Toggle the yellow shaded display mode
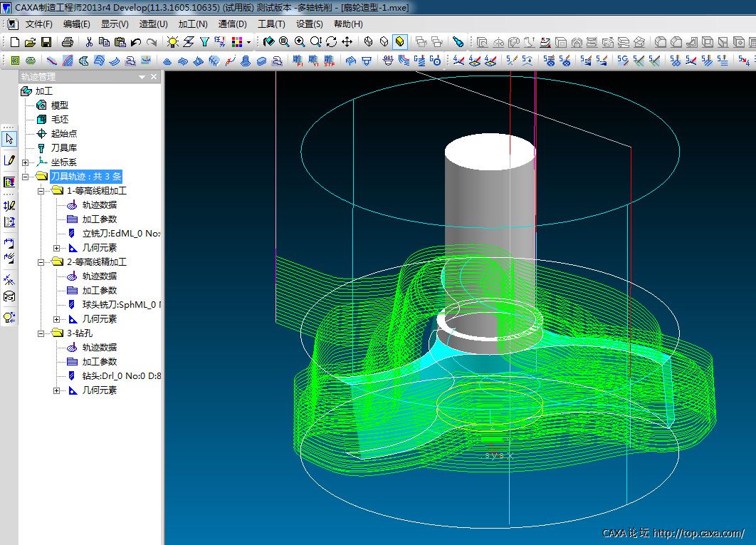The width and height of the screenshot is (756, 545). coord(399,42)
